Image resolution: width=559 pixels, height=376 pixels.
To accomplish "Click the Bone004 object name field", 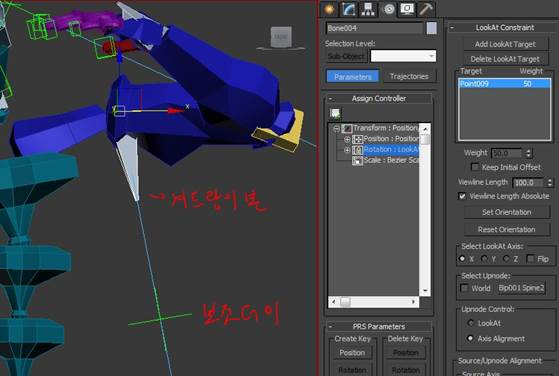I will tap(374, 28).
